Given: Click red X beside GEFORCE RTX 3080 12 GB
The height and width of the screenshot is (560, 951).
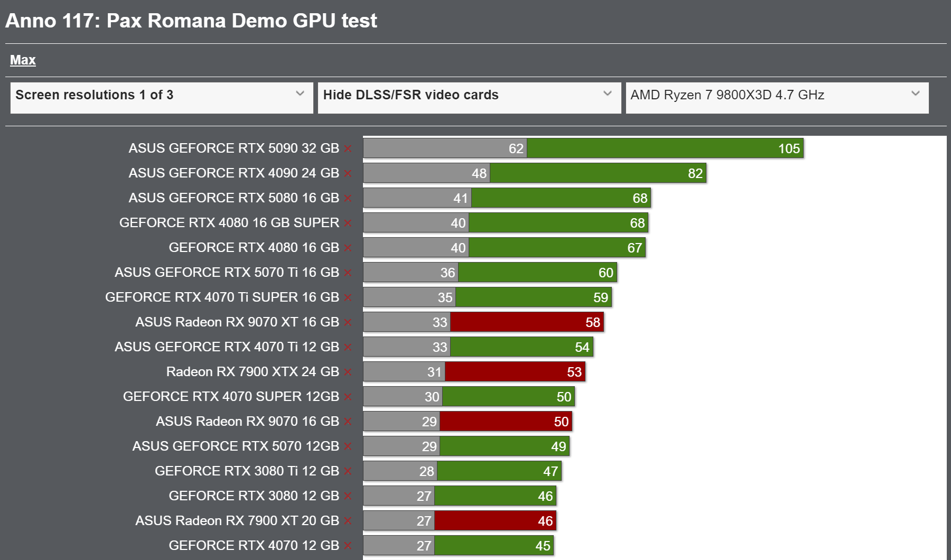Looking at the screenshot, I should (348, 497).
